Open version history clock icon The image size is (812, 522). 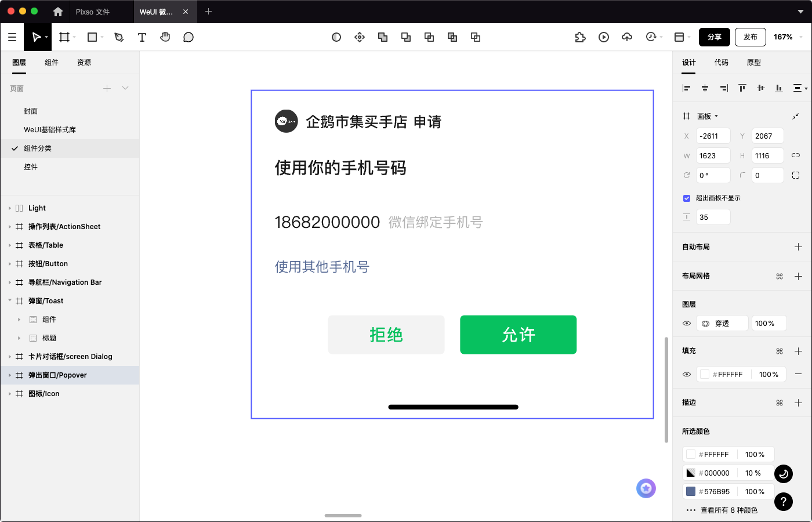tap(651, 37)
